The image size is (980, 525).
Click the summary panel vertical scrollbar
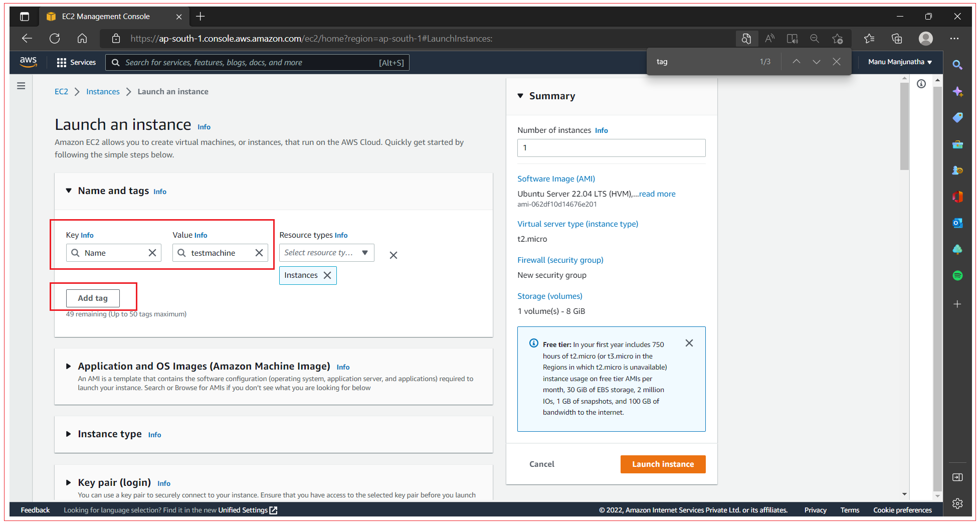[x=904, y=126]
